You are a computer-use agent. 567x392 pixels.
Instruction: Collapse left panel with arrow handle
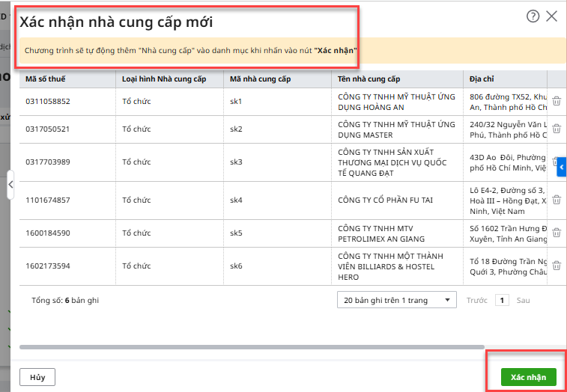click(10, 184)
